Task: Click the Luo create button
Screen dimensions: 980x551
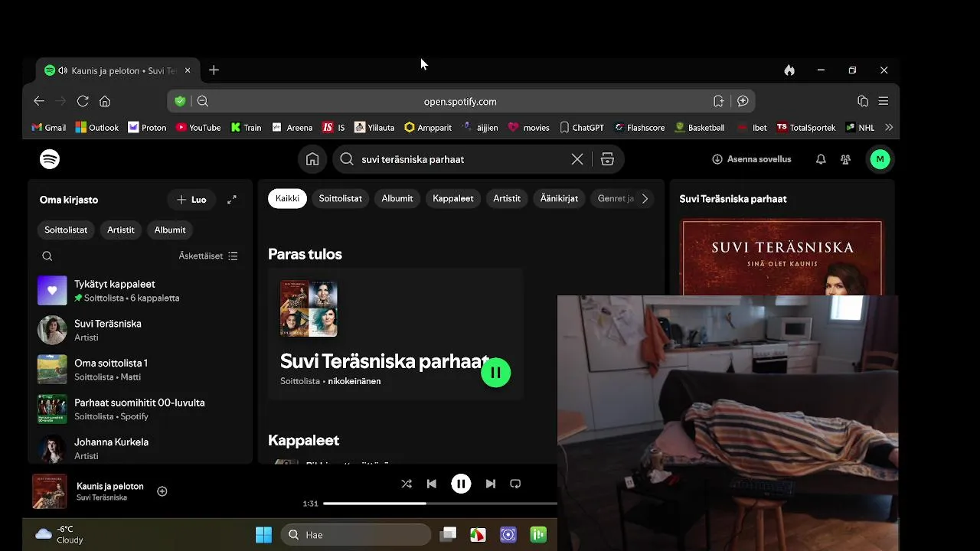Action: [191, 200]
